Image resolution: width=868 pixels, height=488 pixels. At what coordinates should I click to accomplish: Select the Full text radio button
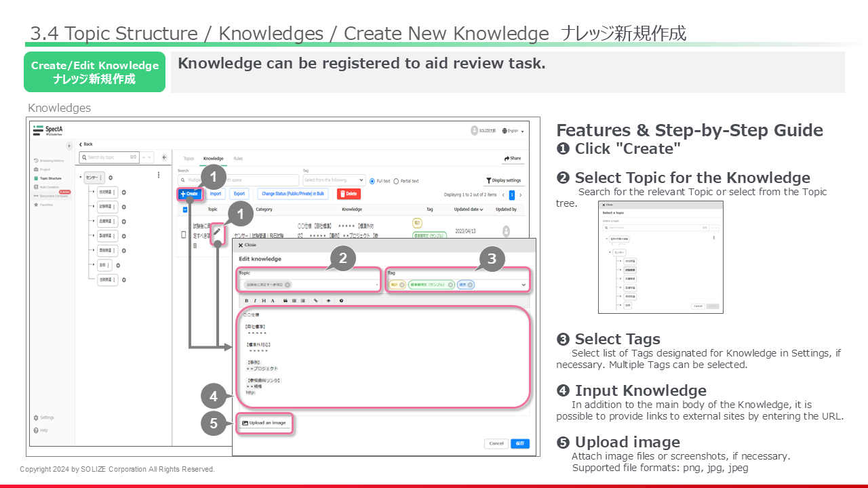click(x=372, y=181)
